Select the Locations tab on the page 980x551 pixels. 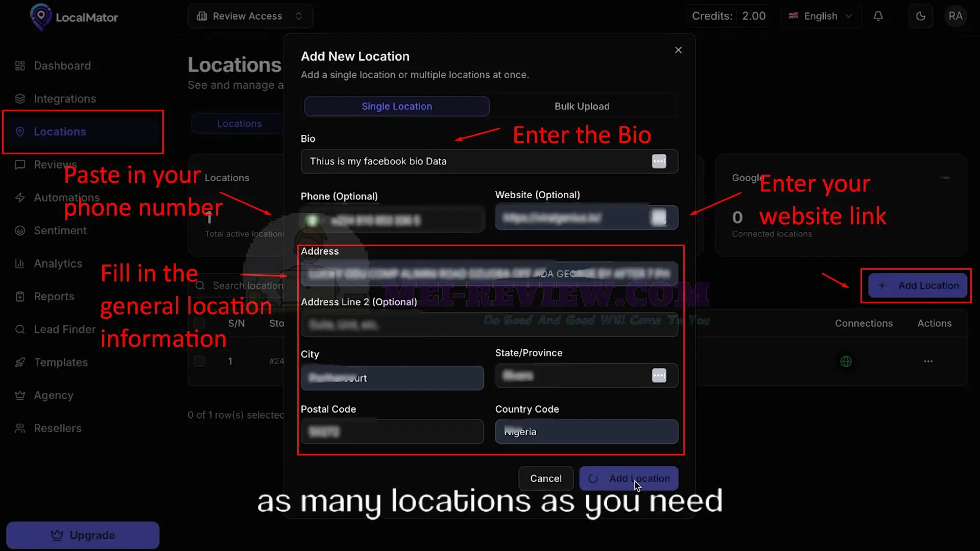(x=239, y=124)
